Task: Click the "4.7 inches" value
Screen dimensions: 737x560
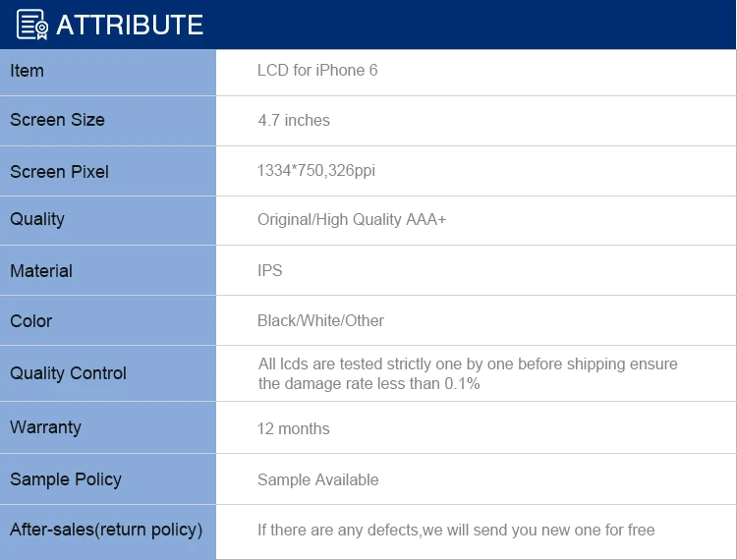Action: (x=294, y=121)
